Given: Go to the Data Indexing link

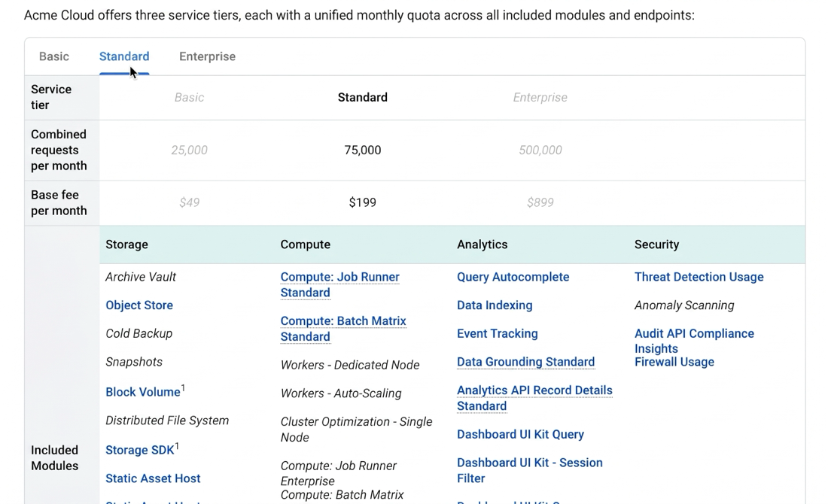Looking at the screenshot, I should [495, 305].
